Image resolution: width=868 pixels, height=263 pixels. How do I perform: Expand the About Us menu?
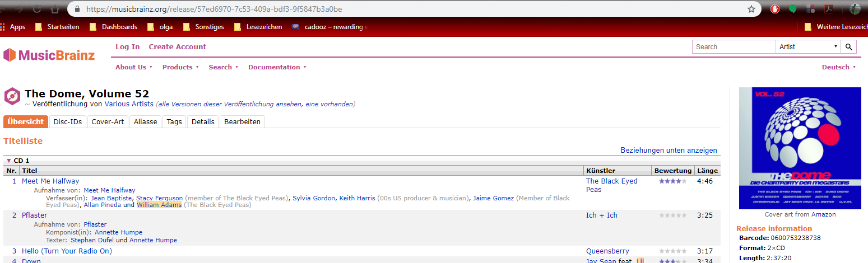point(134,67)
